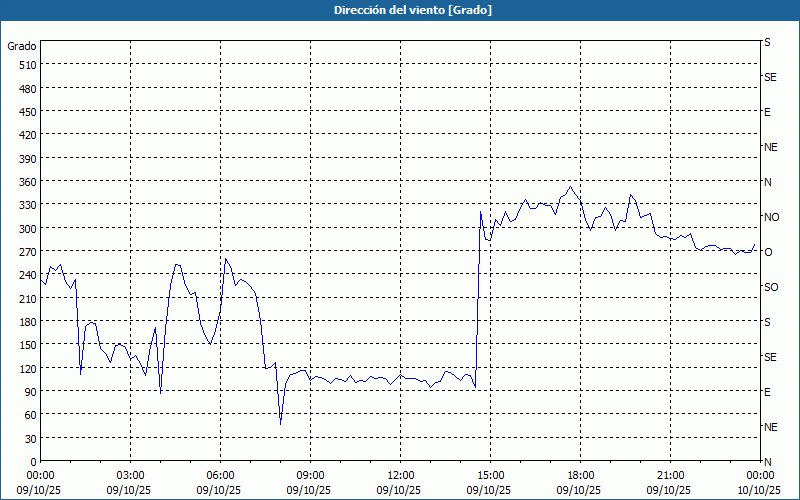The image size is (800, 500).
Task: Click the 15:00 time label on the x-axis
Action: (x=490, y=475)
